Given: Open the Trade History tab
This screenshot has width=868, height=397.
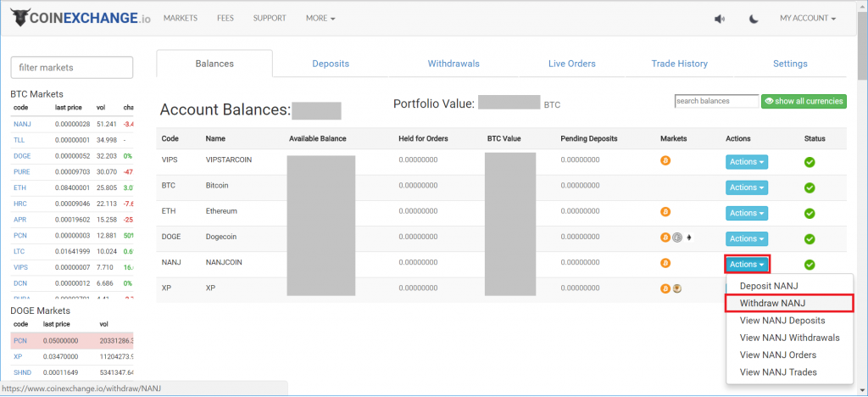Looking at the screenshot, I should pos(679,64).
